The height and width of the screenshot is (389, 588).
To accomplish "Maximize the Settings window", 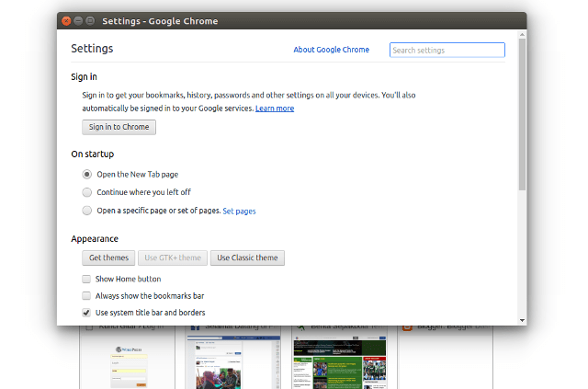I will pos(90,21).
